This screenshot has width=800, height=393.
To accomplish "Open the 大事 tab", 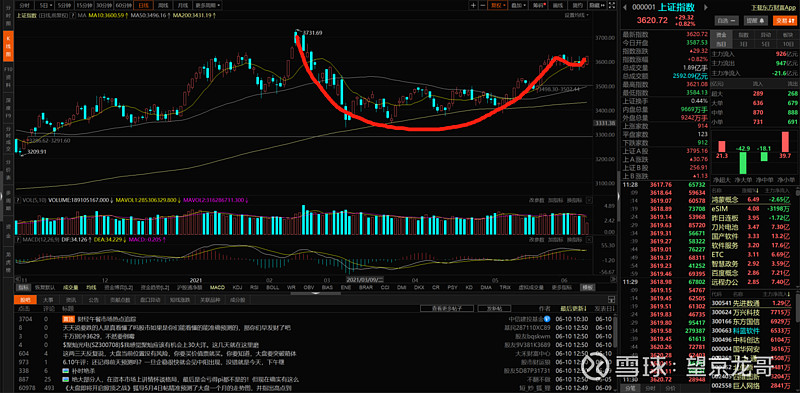I will (48, 300).
